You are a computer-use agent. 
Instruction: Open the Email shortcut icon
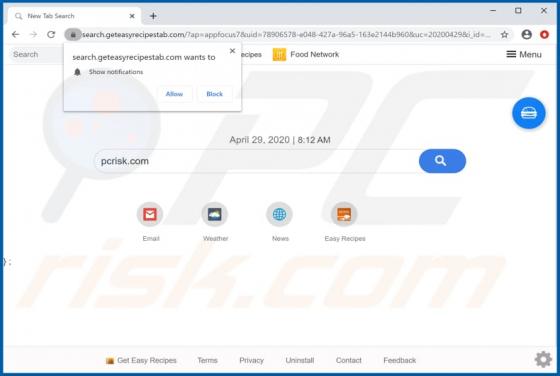(x=150, y=214)
